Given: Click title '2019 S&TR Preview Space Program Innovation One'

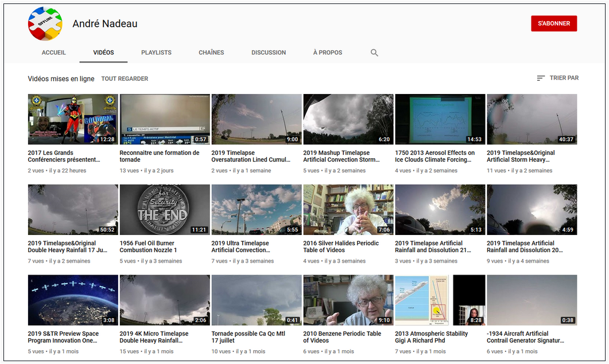Looking at the screenshot, I should [63, 337].
